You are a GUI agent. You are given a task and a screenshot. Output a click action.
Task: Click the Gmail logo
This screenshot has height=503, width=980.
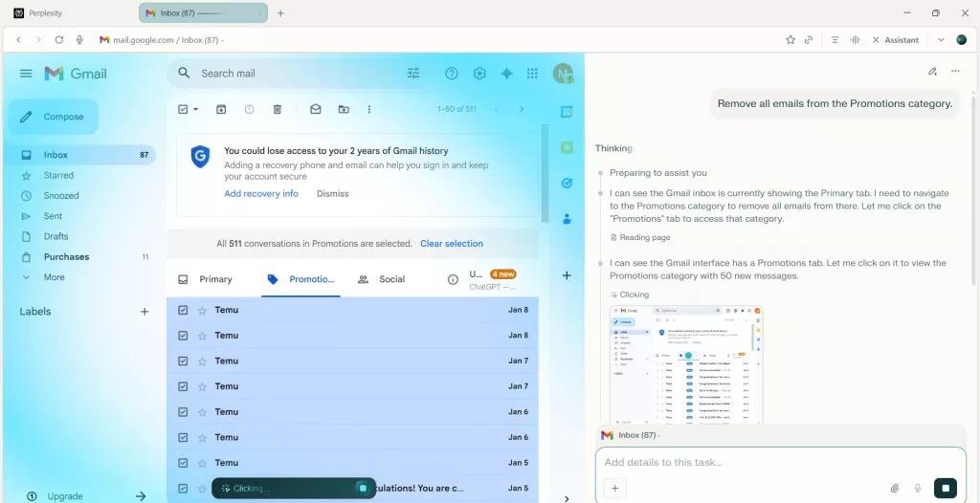pyautogui.click(x=76, y=74)
